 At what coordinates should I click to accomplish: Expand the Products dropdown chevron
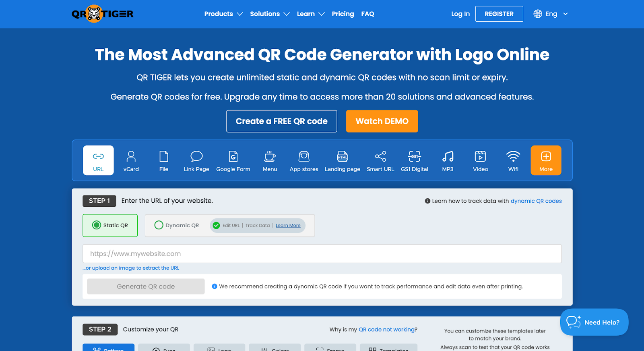coord(240,14)
